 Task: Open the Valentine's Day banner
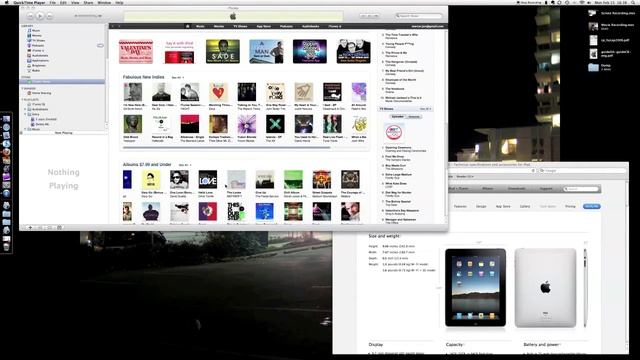pos(136,51)
